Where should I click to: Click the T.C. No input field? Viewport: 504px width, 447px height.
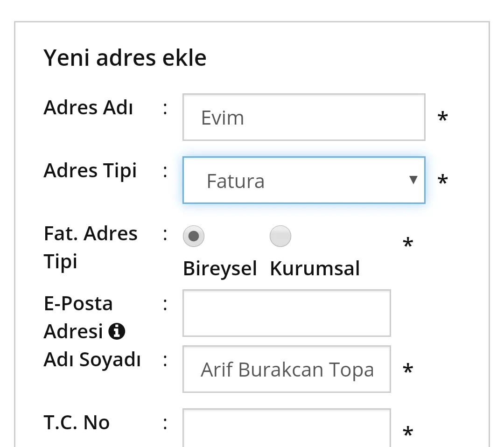click(287, 427)
